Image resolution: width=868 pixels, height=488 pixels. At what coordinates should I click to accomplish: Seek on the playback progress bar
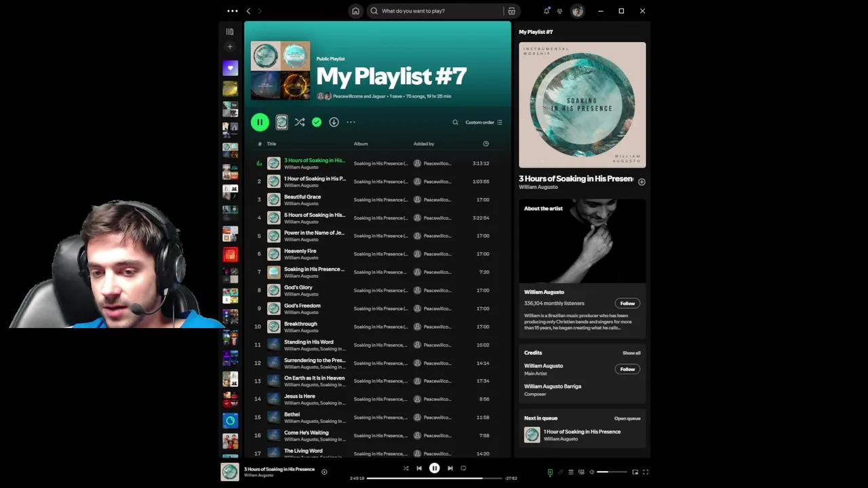[x=435, y=478]
